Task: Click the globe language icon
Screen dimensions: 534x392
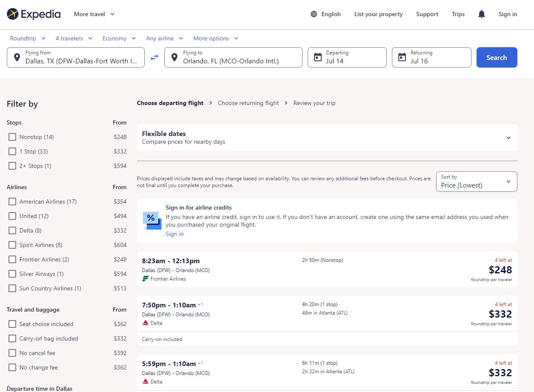Action: tap(314, 14)
